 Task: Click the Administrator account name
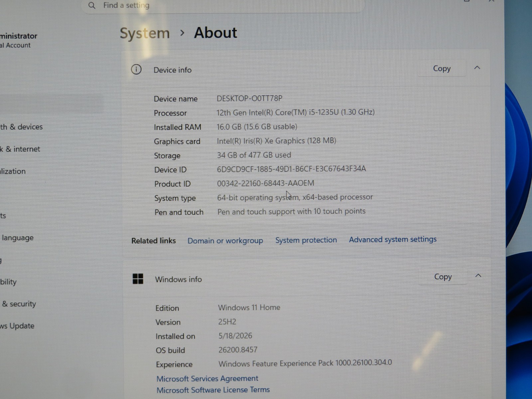coord(19,36)
